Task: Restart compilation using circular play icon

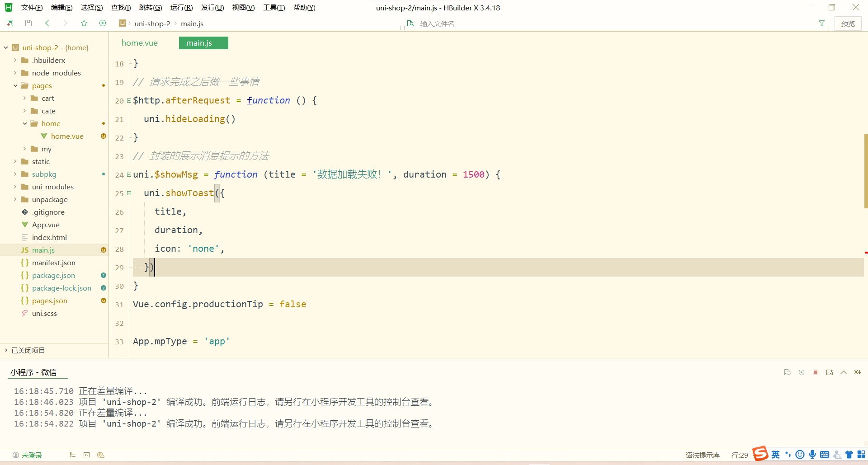Action: [x=802, y=372]
